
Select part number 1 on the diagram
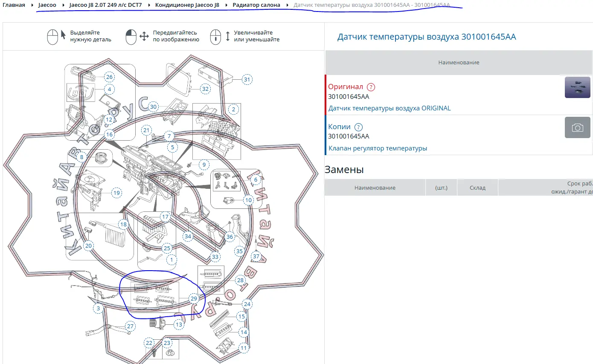(x=171, y=259)
